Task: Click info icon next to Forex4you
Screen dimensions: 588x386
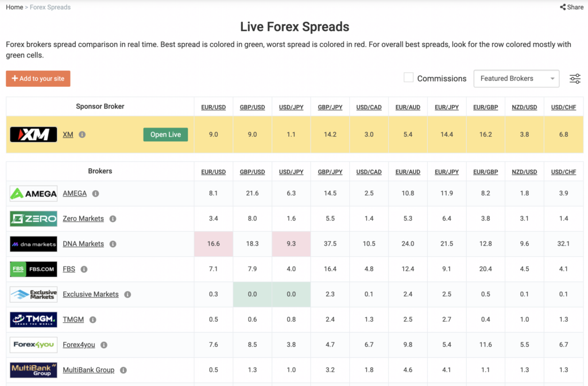Action: (104, 345)
